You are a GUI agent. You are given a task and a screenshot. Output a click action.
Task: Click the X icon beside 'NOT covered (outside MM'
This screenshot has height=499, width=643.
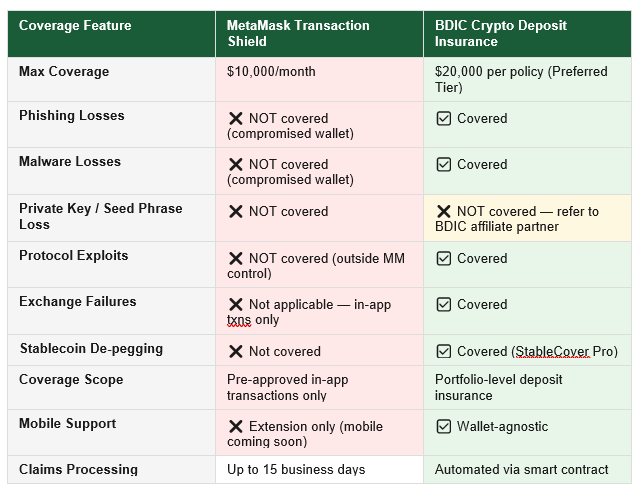point(236,259)
